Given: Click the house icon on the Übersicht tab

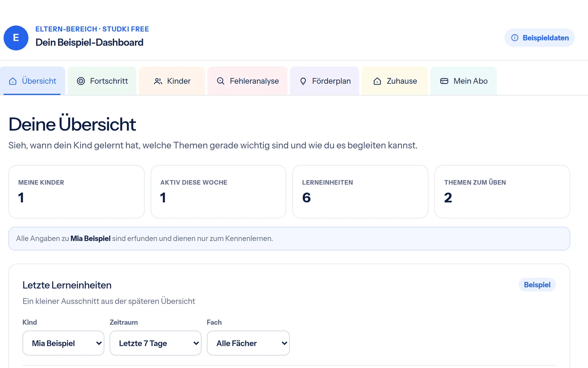Looking at the screenshot, I should point(13,81).
